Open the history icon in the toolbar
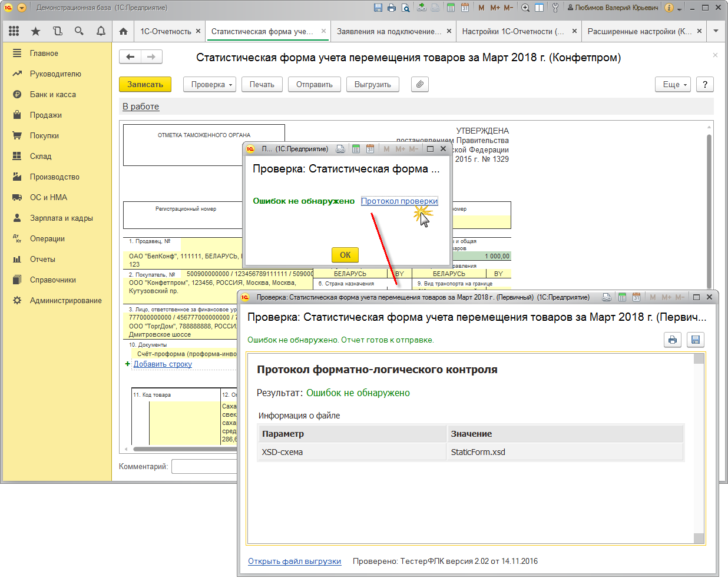The height and width of the screenshot is (578, 728). click(x=57, y=31)
